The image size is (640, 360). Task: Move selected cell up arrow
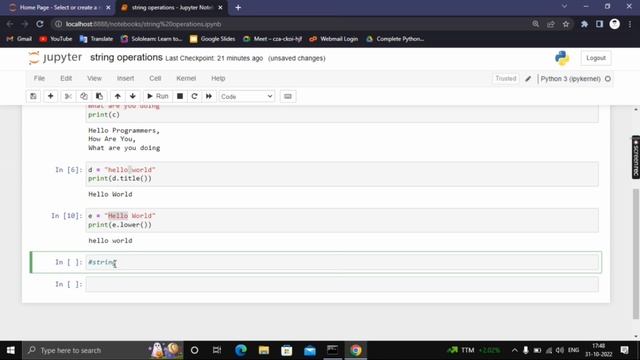tap(118, 96)
